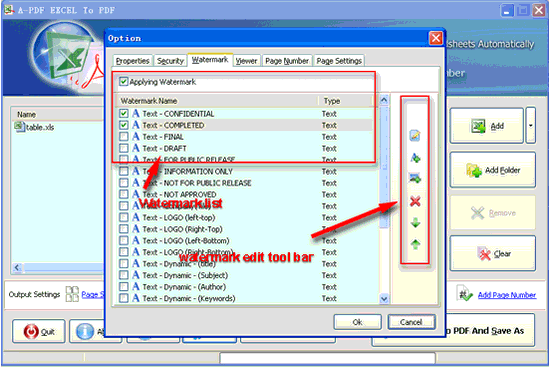Click the add image watermark icon
This screenshot has width=550, height=367.
pos(415,178)
